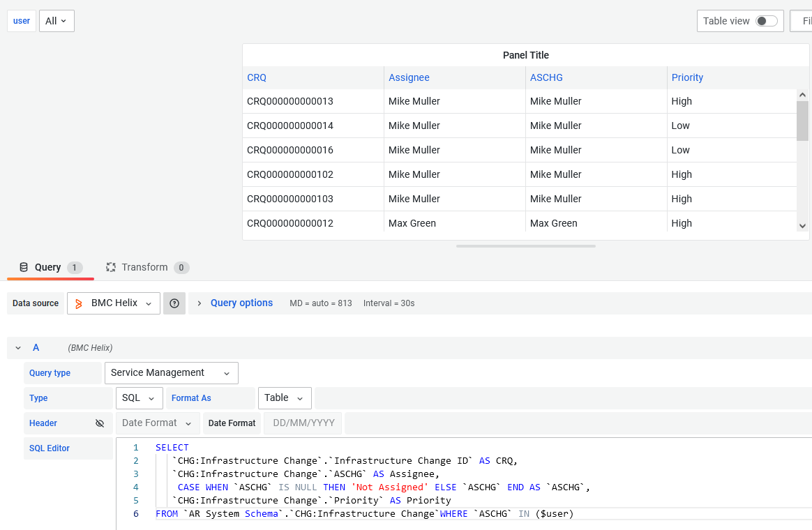Screen dimensions: 812x530
Task: Click the BMC Helix logo icon
Action: tap(79, 304)
